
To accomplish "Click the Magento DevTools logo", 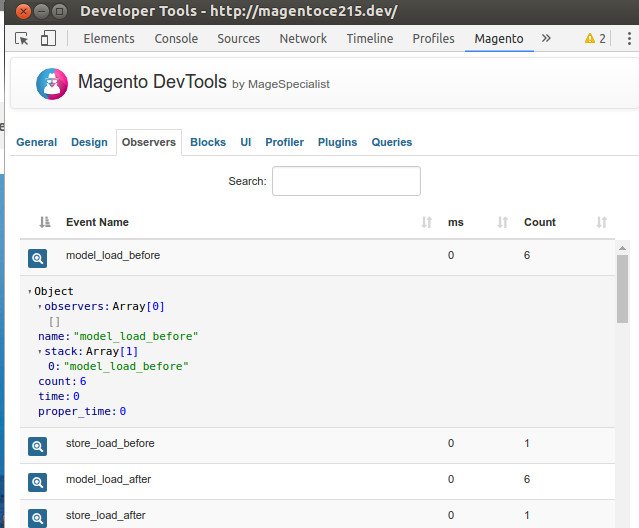I will pyautogui.click(x=52, y=84).
